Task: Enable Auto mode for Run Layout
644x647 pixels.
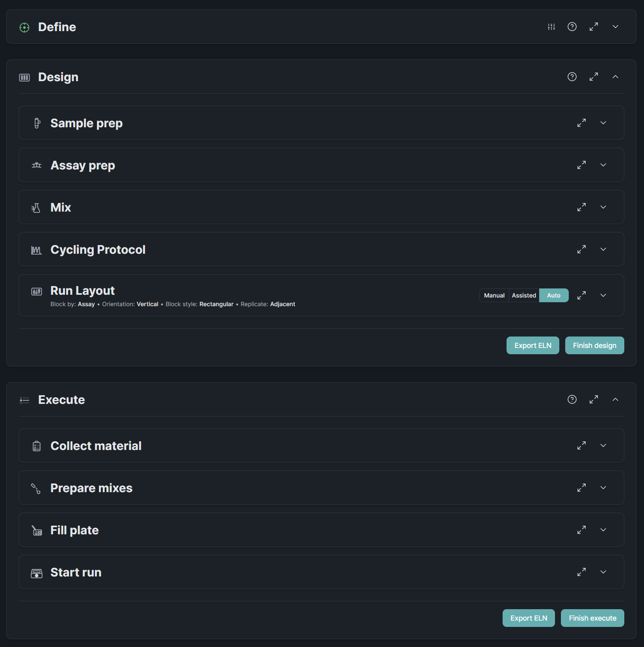Action: click(553, 295)
